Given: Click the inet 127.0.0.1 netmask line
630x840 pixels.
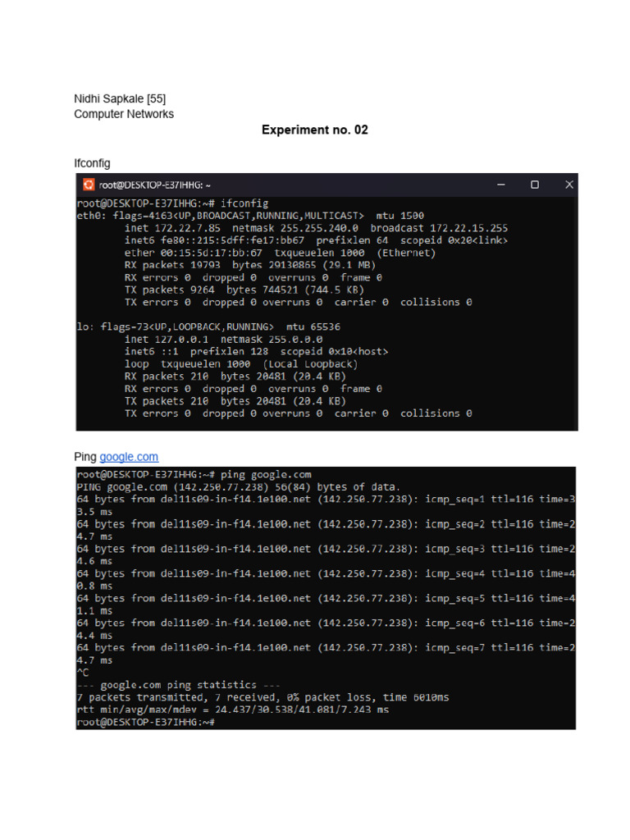Looking at the screenshot, I should [x=223, y=339].
